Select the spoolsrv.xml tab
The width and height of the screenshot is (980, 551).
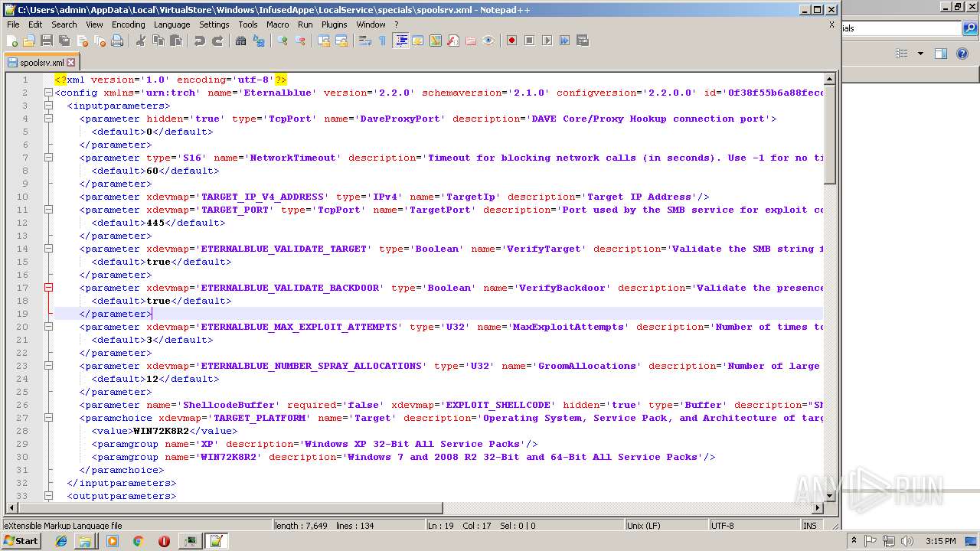(41, 63)
